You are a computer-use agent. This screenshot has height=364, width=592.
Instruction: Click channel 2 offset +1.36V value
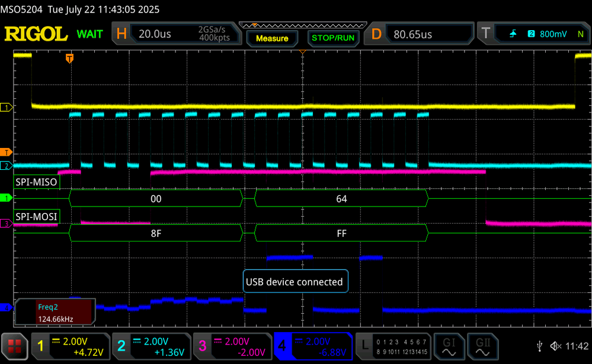[x=169, y=352]
